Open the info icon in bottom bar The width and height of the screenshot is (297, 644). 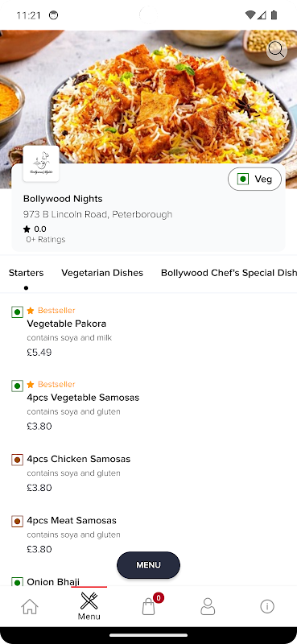pyautogui.click(x=267, y=607)
